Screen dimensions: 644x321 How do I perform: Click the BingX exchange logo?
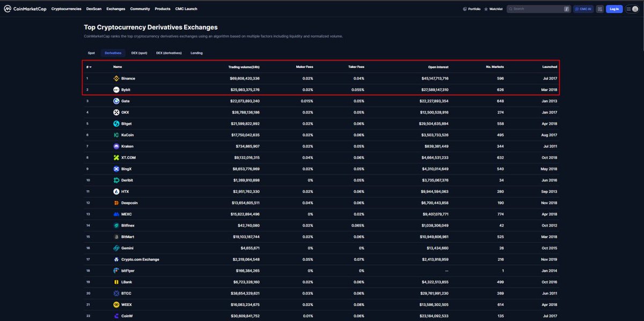[x=116, y=169]
